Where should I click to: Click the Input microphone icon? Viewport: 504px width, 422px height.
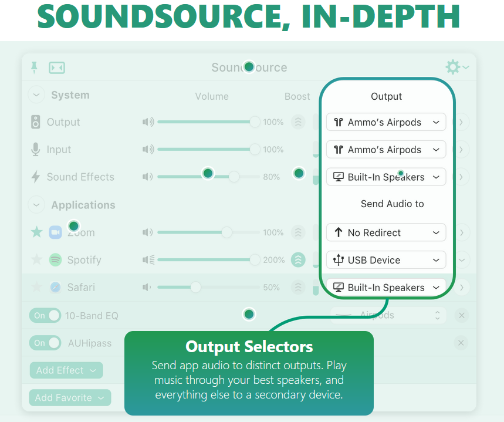(36, 149)
